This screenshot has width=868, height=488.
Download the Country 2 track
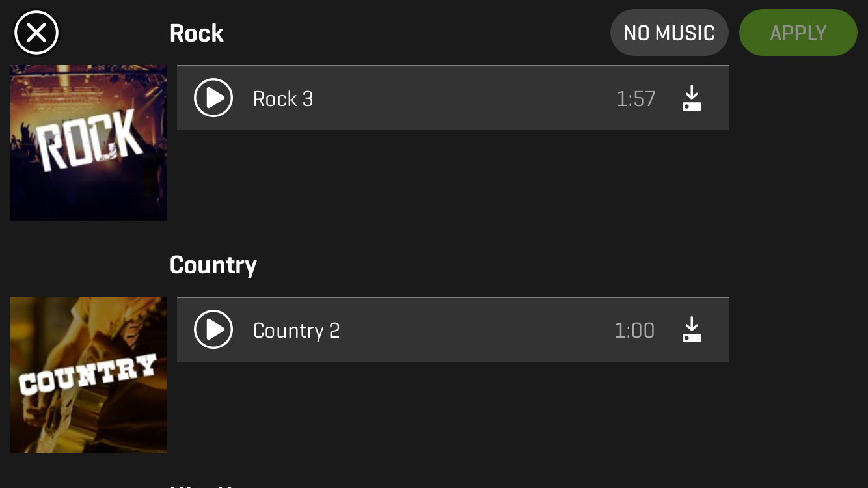(692, 330)
